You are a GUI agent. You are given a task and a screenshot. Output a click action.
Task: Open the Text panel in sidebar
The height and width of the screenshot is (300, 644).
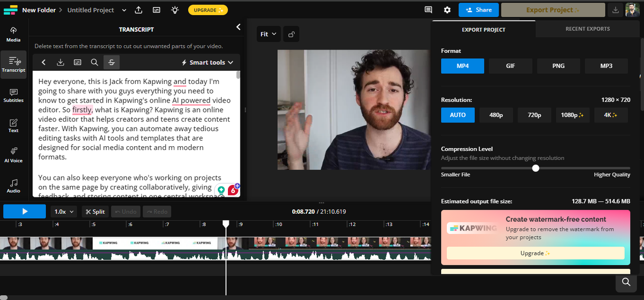click(x=14, y=125)
